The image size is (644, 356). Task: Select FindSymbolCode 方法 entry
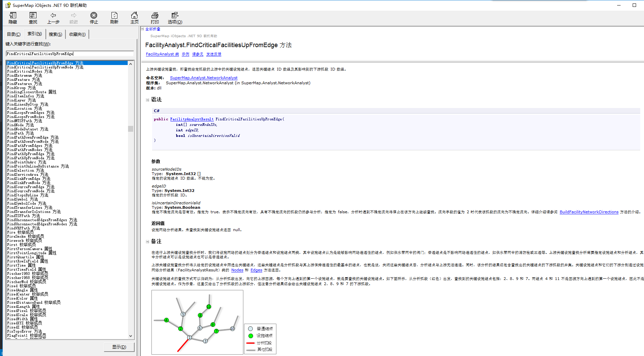(x=27, y=203)
